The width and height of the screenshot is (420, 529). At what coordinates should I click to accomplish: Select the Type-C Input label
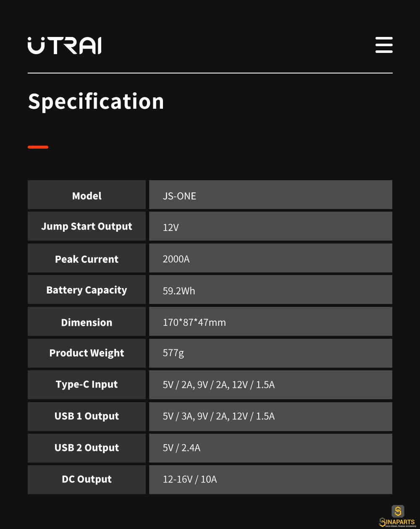tap(87, 385)
